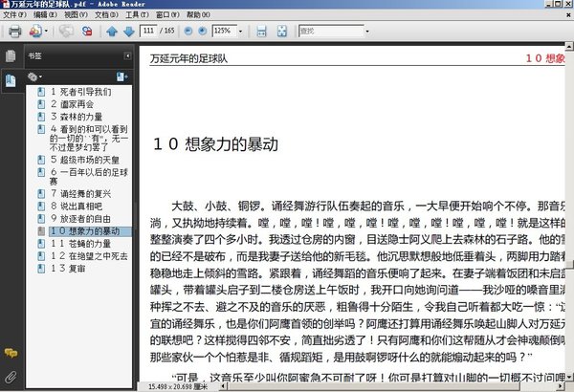Click bookmark icon beside 1 死者引导我们
The height and width of the screenshot is (392, 574).
point(41,92)
